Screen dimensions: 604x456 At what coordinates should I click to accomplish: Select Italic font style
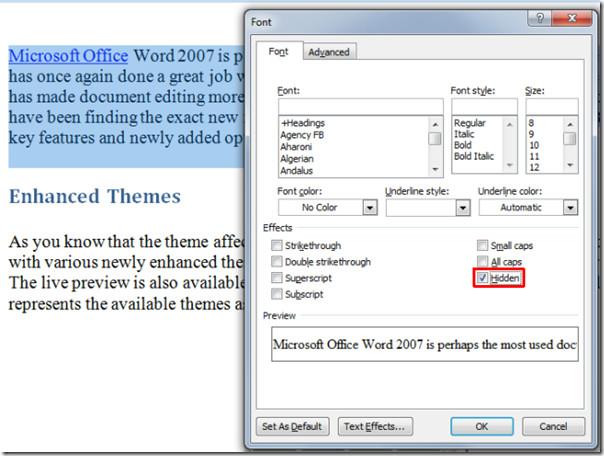pyautogui.click(x=464, y=134)
